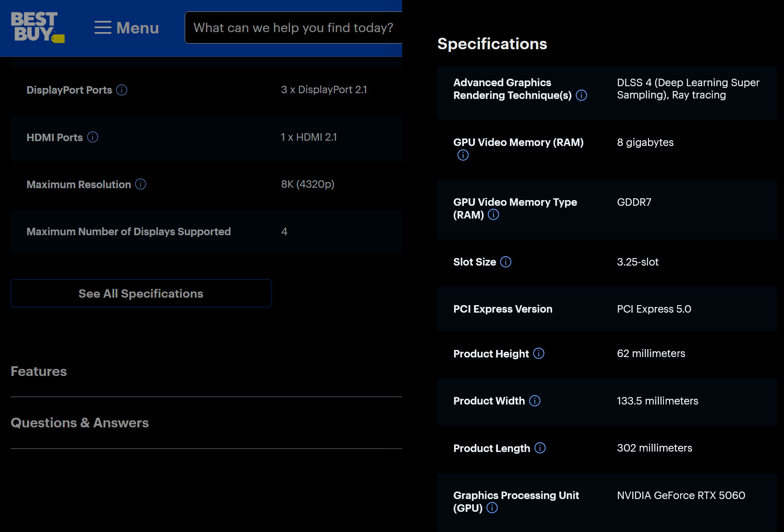This screenshot has height=532, width=784.
Task: Click the 'DLSS 4 (Deep Learning Super Sampling)' value
Action: (x=688, y=89)
